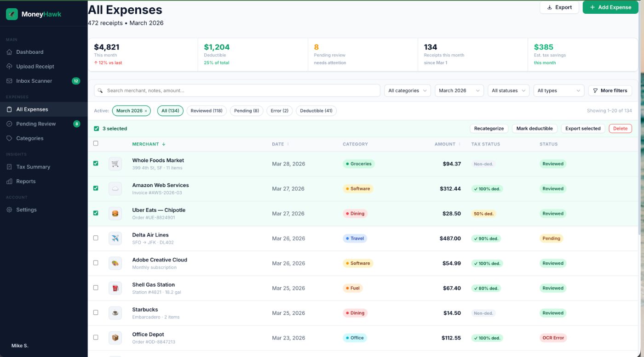644x357 pixels.
Task: Select the Delta Air Lines row checkbox
Action: point(96,238)
